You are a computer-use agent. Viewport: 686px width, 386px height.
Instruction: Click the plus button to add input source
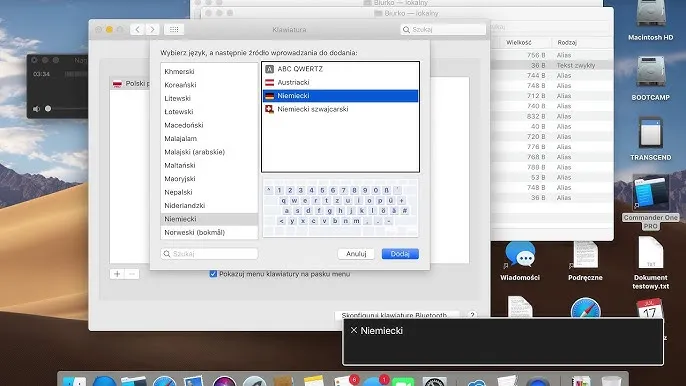(117, 274)
